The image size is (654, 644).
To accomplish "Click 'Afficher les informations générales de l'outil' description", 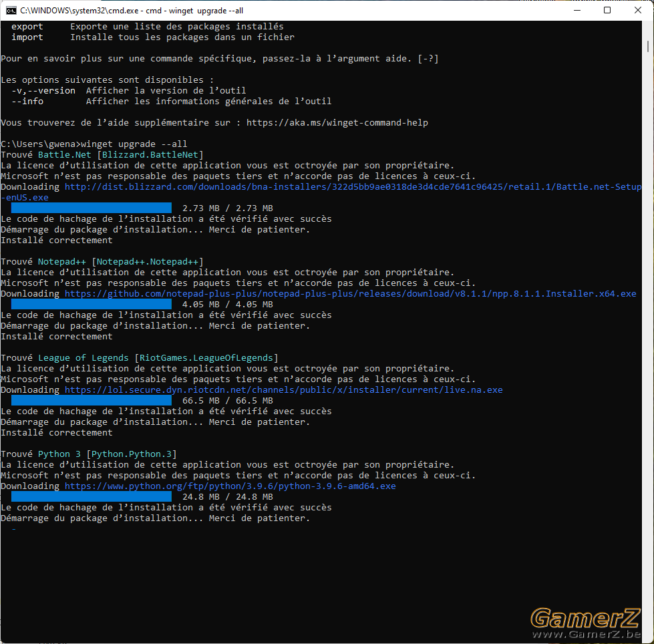I will (209, 102).
